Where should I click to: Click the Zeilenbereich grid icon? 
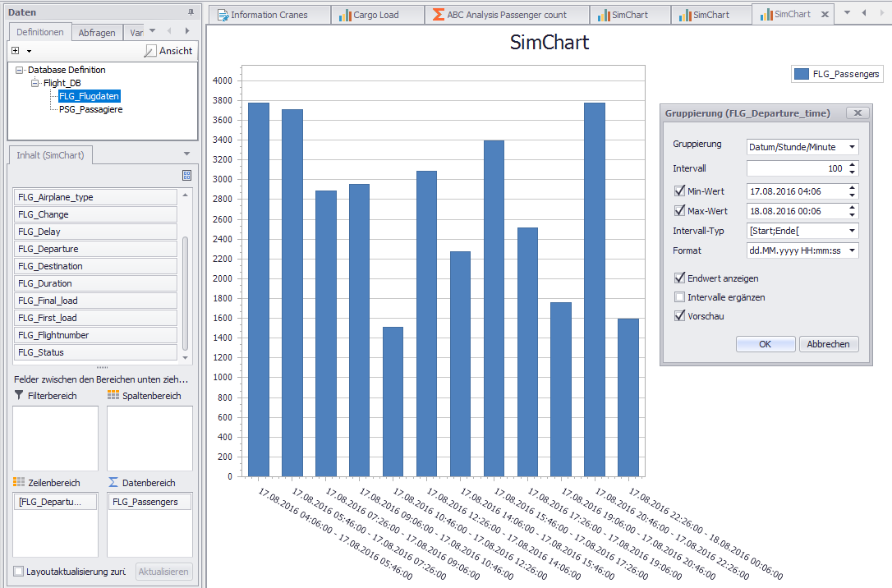click(x=20, y=483)
